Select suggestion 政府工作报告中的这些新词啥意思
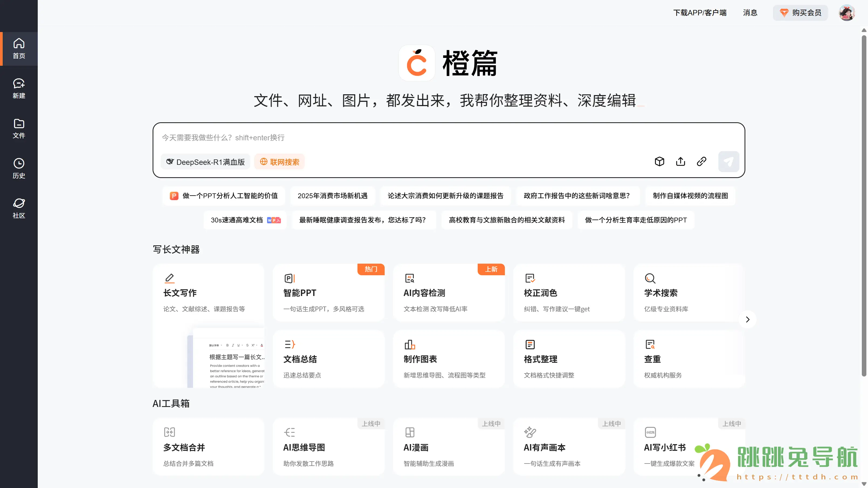This screenshot has height=488, width=868. click(577, 196)
